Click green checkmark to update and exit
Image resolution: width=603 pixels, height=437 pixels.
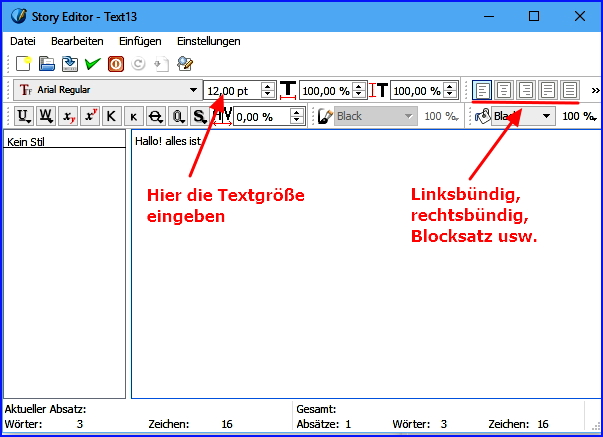pos(93,64)
